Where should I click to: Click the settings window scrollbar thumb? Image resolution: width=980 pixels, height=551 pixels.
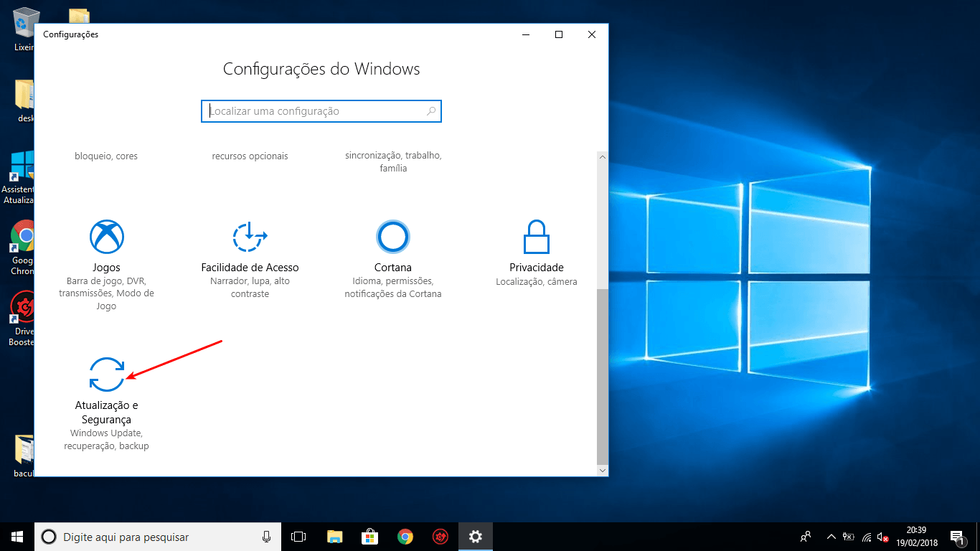coord(602,377)
